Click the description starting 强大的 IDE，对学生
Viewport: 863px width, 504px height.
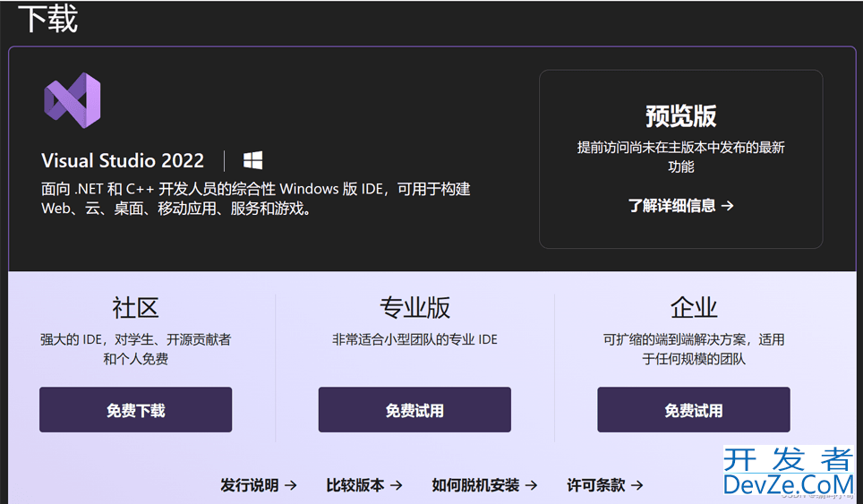pyautogui.click(x=135, y=349)
